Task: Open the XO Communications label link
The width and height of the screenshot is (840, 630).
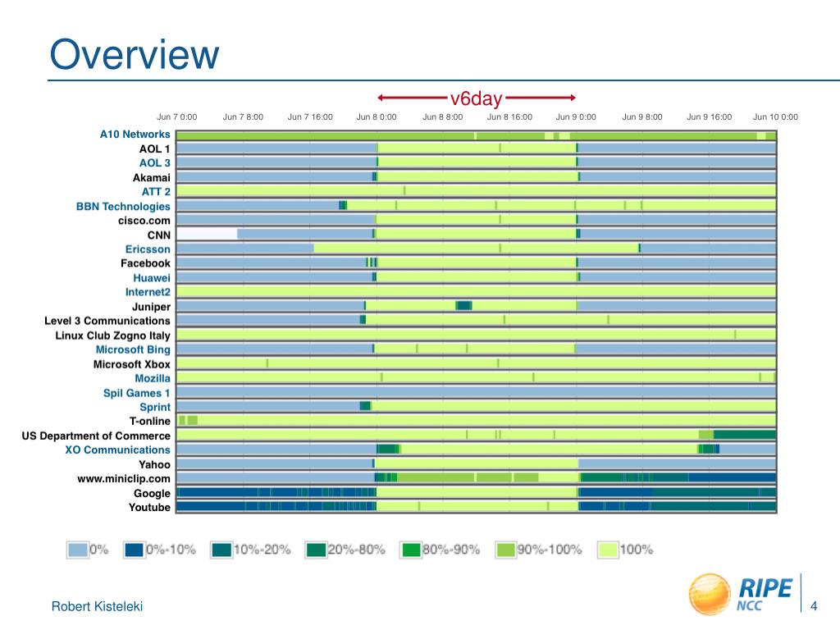Action: pyautogui.click(x=118, y=450)
